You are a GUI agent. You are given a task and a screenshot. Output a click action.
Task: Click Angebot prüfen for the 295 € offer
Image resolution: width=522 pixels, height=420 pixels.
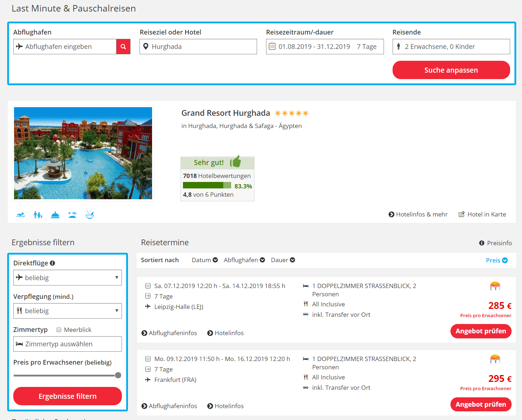481,405
